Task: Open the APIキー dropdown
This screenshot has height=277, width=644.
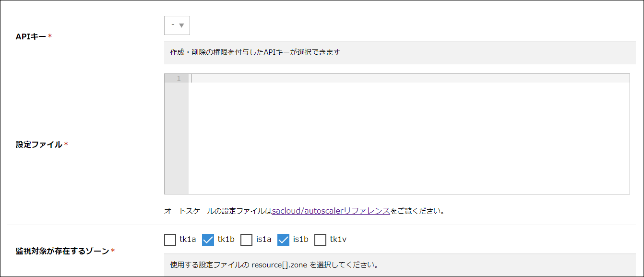Action: (x=177, y=25)
